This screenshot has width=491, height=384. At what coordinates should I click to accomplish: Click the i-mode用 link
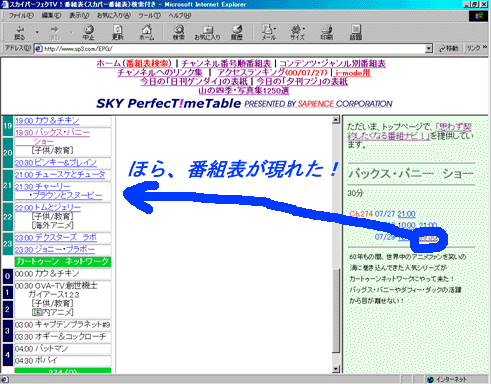tap(353, 73)
